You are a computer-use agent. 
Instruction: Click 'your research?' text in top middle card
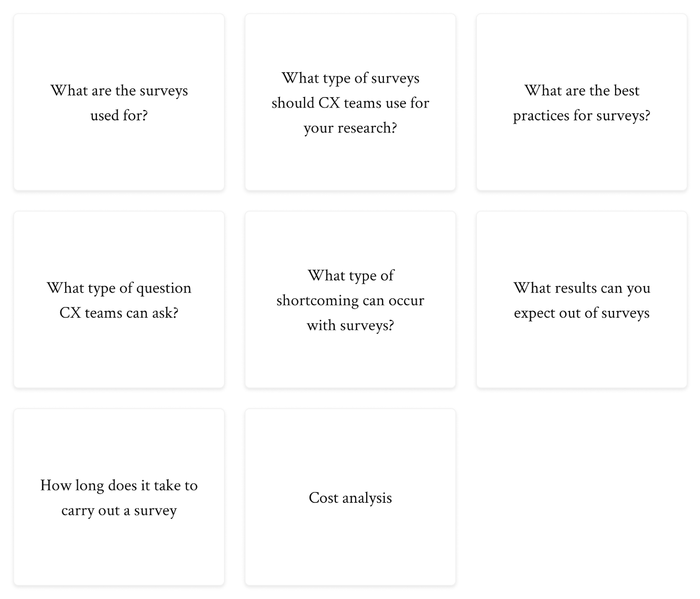(x=350, y=128)
